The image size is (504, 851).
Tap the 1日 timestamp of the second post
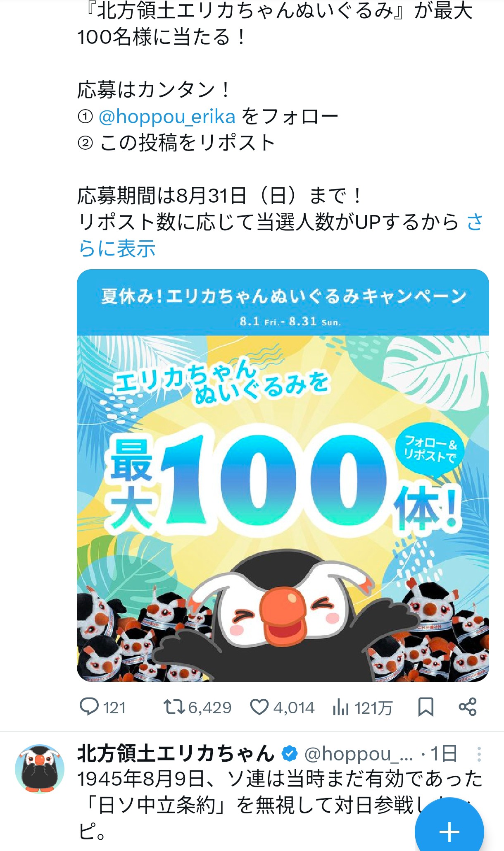tap(444, 754)
